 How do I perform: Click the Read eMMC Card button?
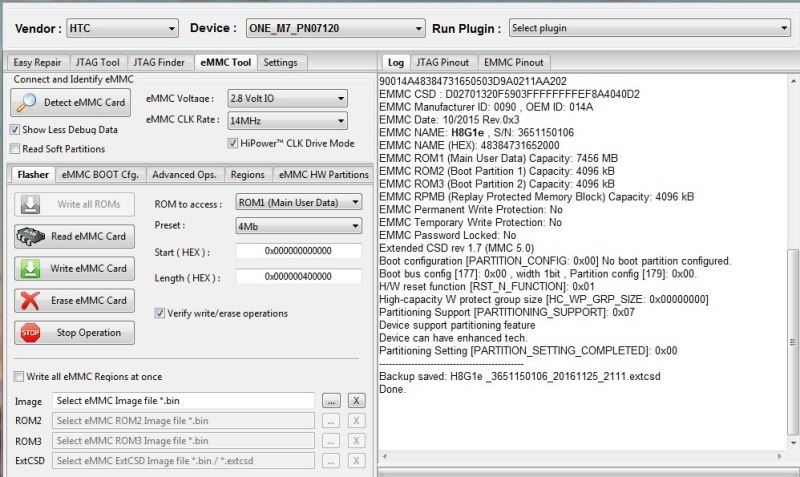[x=74, y=237]
